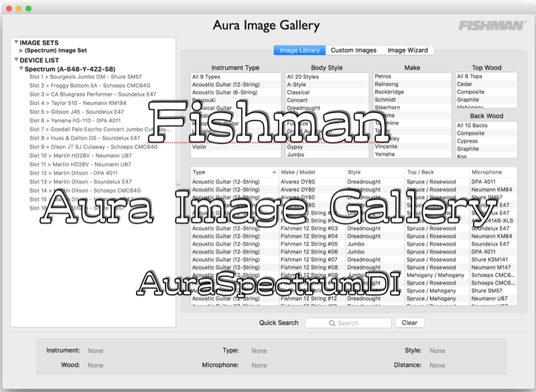Choose Gypsy in the Body Style list
Viewport: 536px width, 392px height.
(327, 147)
